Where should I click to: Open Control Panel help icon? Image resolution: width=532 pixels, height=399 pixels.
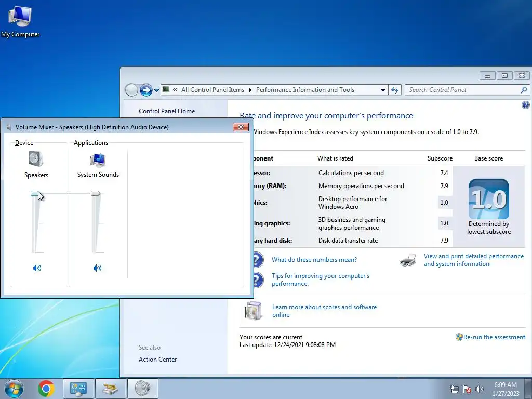[525, 105]
